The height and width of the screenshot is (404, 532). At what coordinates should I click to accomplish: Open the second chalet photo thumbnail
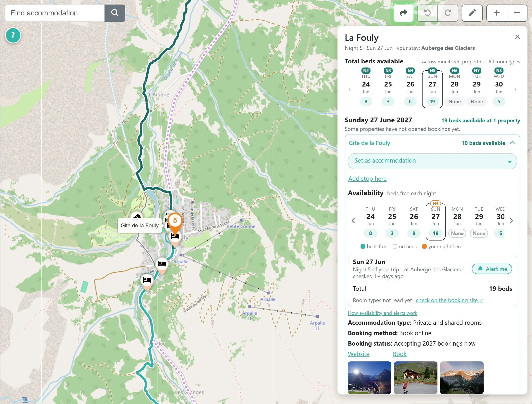point(416,378)
